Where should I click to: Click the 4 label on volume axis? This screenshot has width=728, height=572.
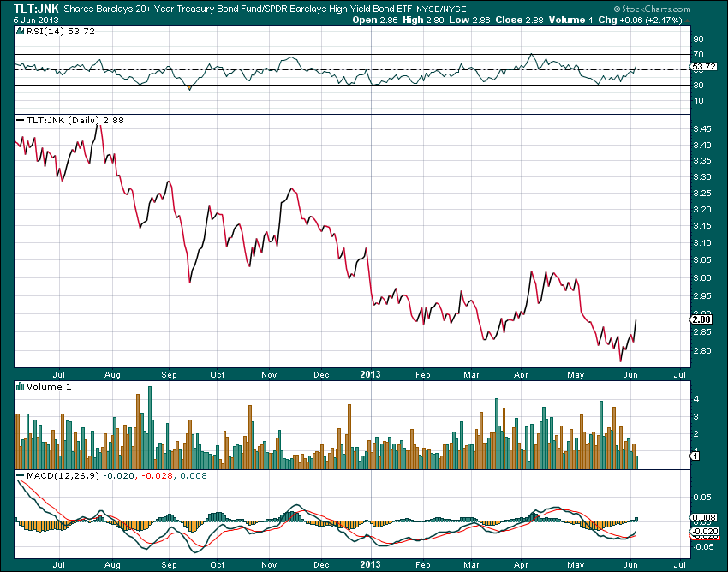coord(696,399)
